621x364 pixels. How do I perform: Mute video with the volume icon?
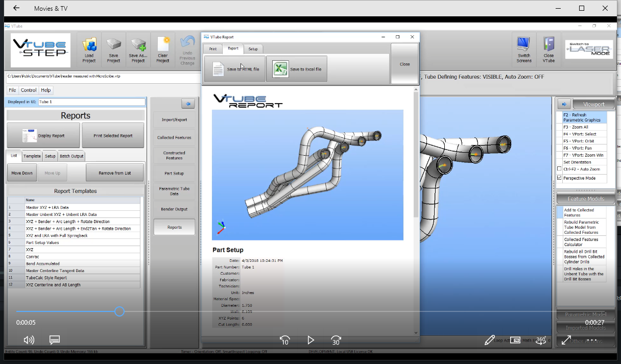coord(29,340)
